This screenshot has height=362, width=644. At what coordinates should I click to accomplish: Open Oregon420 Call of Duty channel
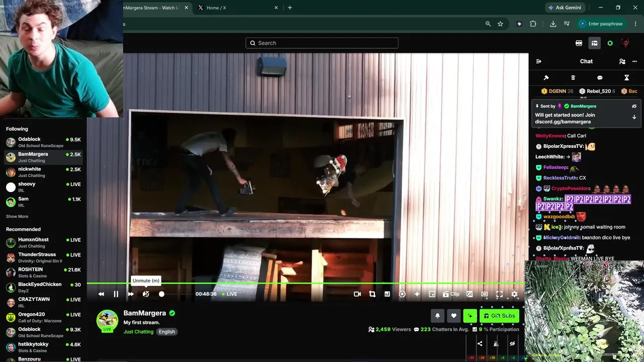43,317
